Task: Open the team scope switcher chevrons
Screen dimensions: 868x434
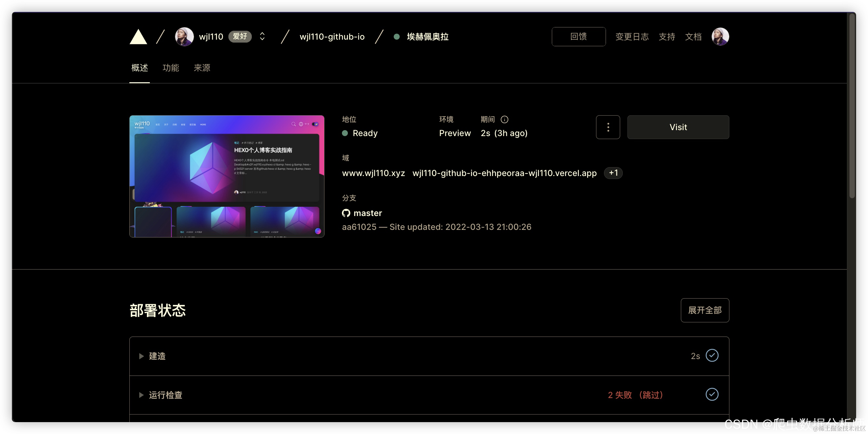Action: (262, 36)
